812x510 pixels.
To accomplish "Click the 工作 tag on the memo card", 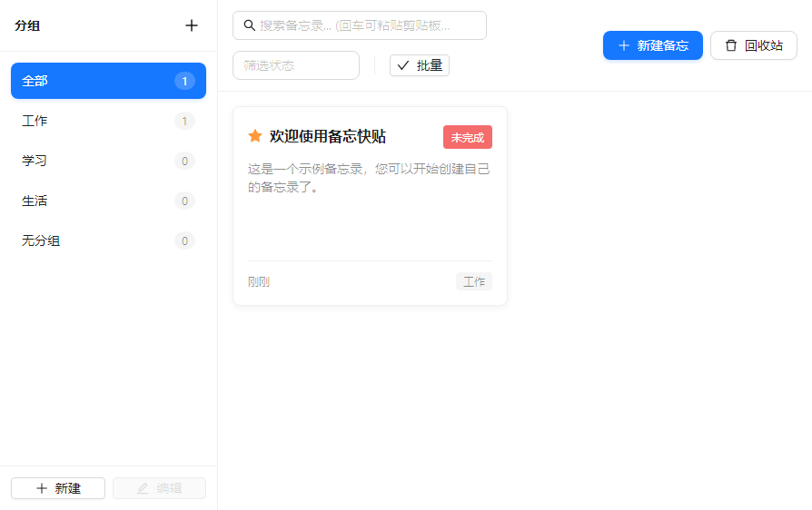I will click(474, 281).
